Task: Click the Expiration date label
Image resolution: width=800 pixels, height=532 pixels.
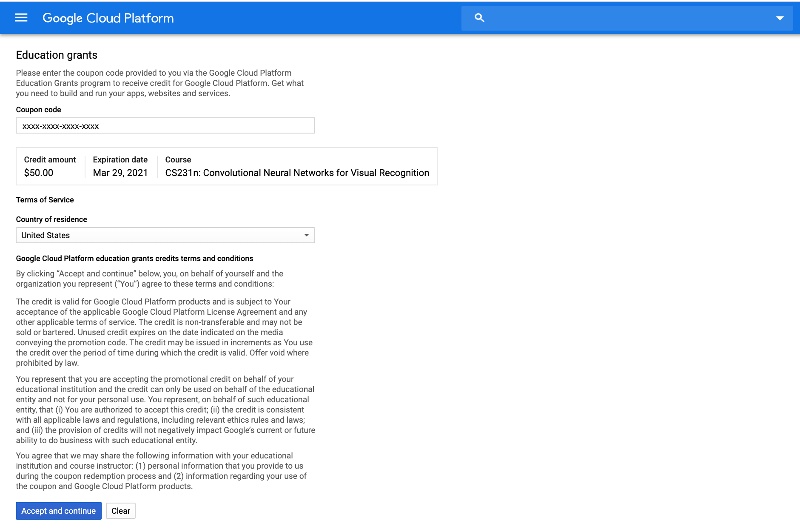Action: pos(120,159)
